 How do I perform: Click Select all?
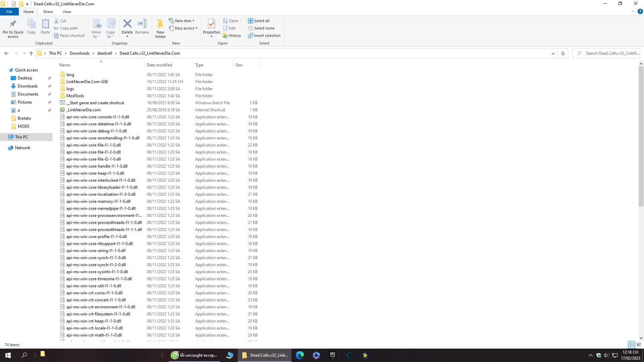point(259,21)
